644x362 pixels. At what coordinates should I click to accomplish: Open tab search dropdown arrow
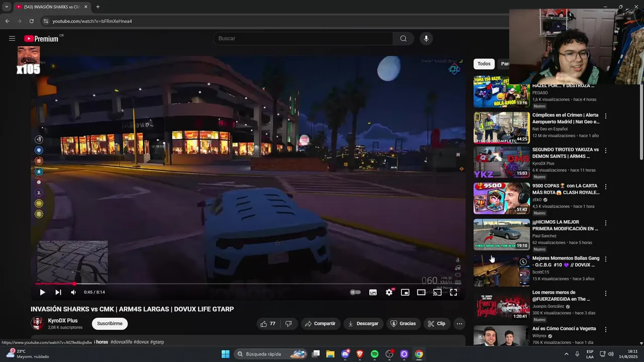pyautogui.click(x=7, y=7)
